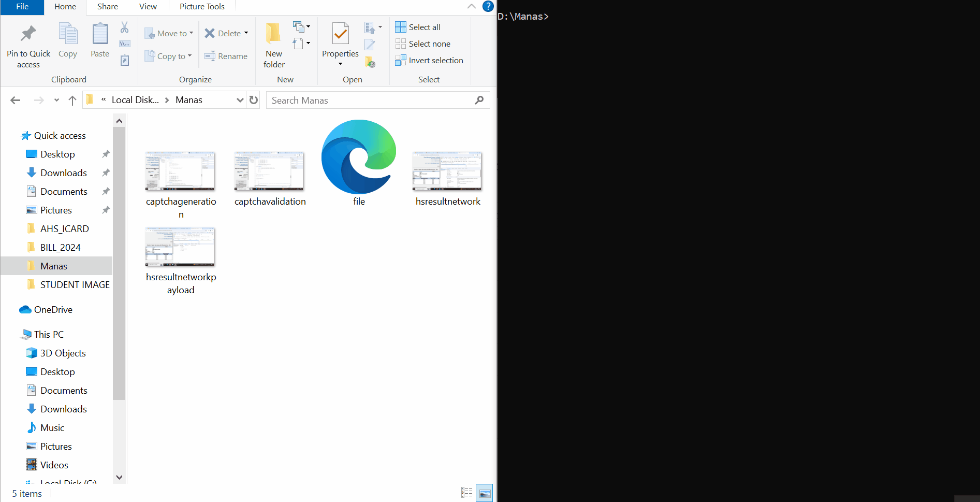The width and height of the screenshot is (980, 502).
Task: Click the Videos film icon
Action: (x=32, y=465)
